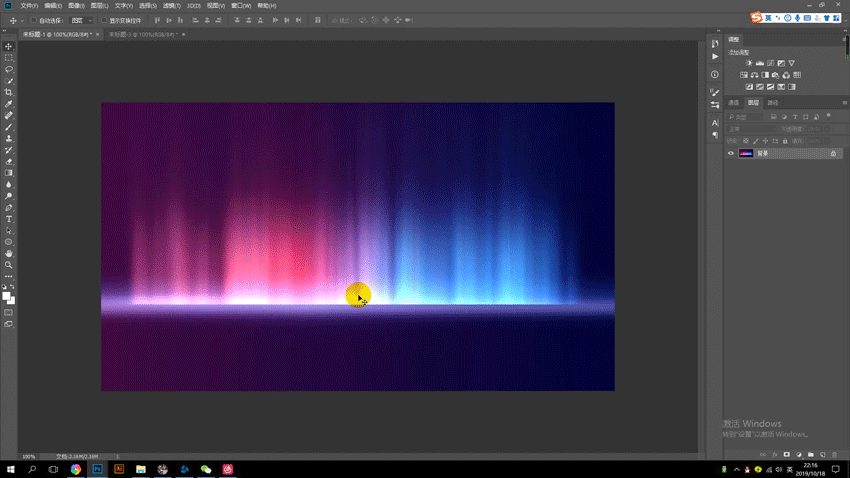Viewport: 850px width, 478px height.
Task: Open the File menu
Action: (x=29, y=6)
